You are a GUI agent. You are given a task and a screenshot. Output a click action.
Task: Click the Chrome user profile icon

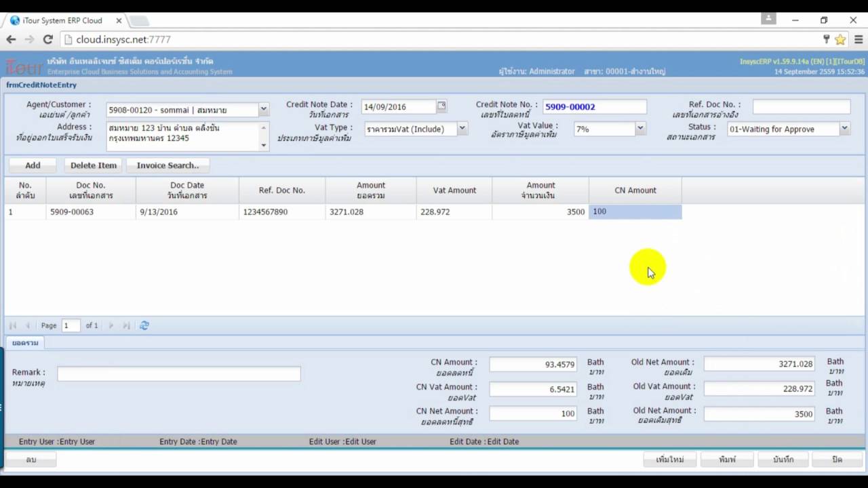tap(768, 19)
